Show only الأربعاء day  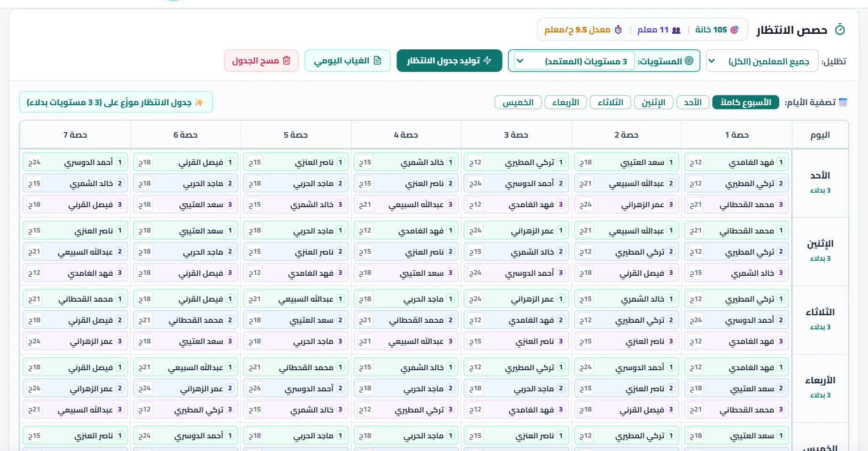tap(566, 102)
